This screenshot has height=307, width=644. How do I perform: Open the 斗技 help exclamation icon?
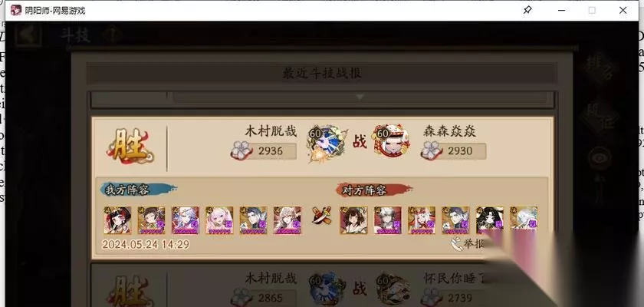(x=111, y=36)
